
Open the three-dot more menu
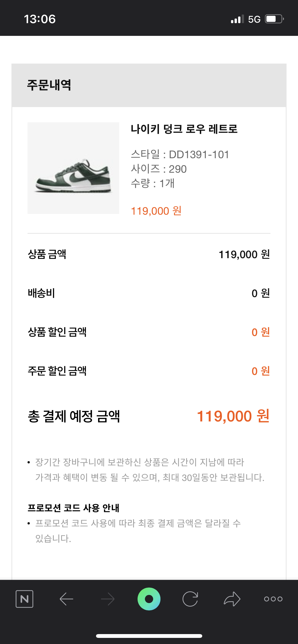coord(273,599)
